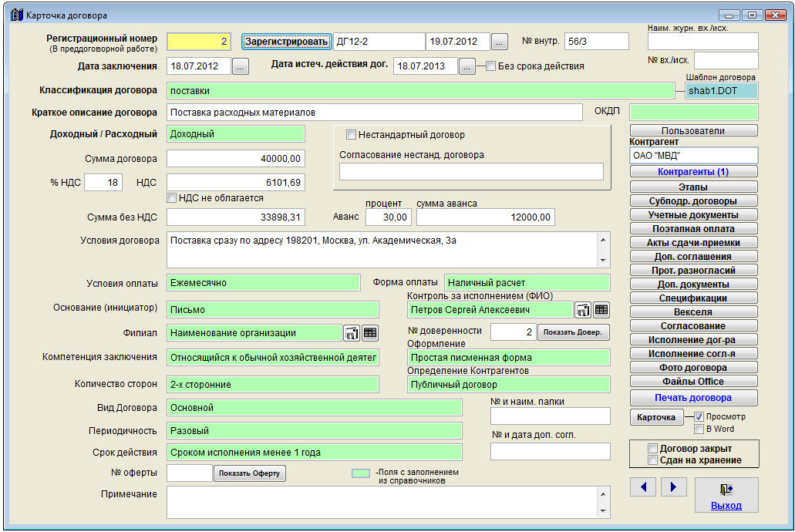Click the Карточка договора title bar icon
Image resolution: width=795 pixels, height=532 pixels.
point(16,15)
